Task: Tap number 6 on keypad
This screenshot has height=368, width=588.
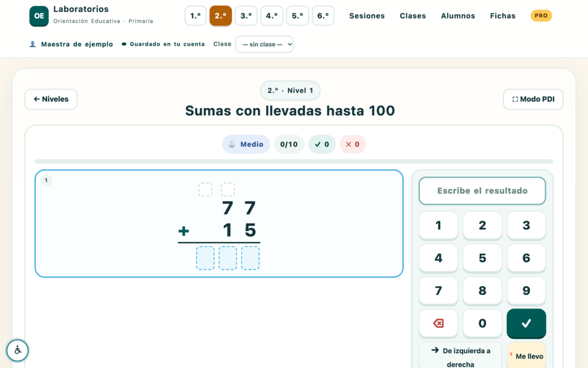Action: (526, 258)
